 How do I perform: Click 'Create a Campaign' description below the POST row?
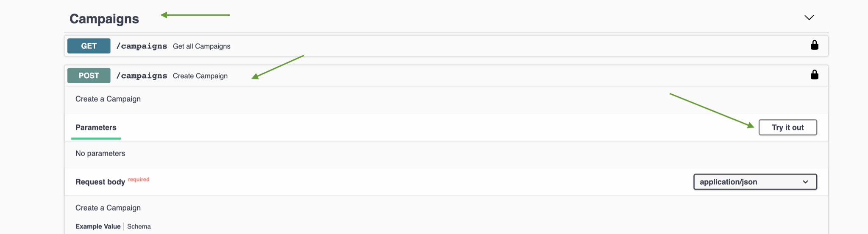(x=108, y=99)
